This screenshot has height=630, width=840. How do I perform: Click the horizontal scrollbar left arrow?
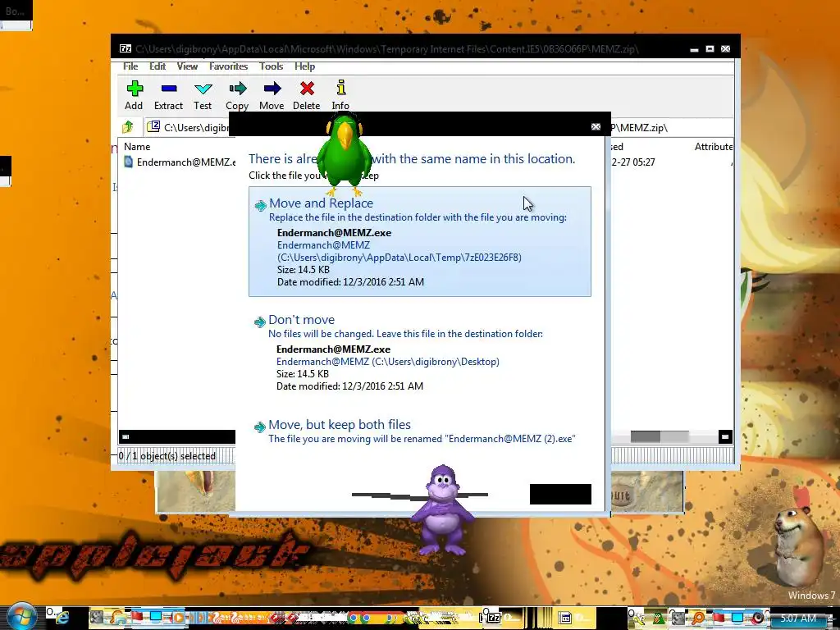(x=126, y=436)
